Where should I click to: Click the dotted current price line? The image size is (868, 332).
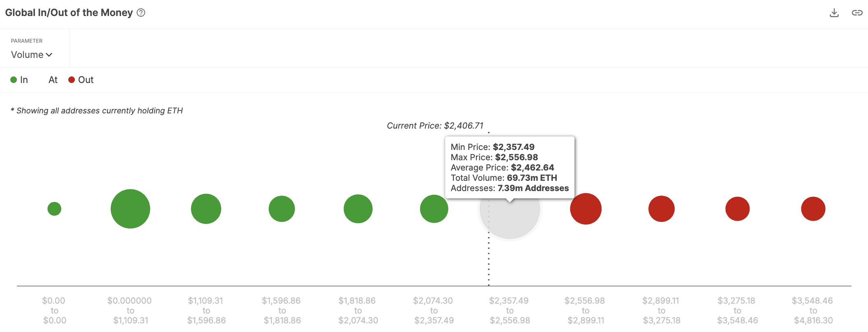[x=489, y=255]
